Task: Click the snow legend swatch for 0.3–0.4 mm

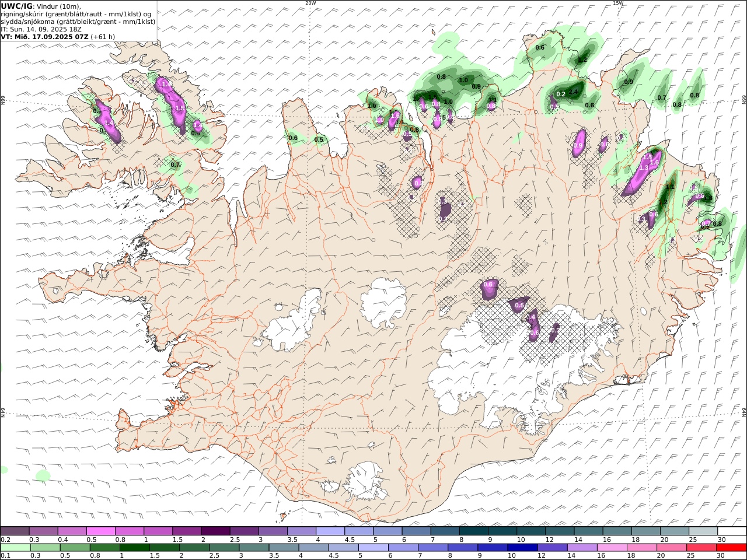Action: [x=44, y=531]
